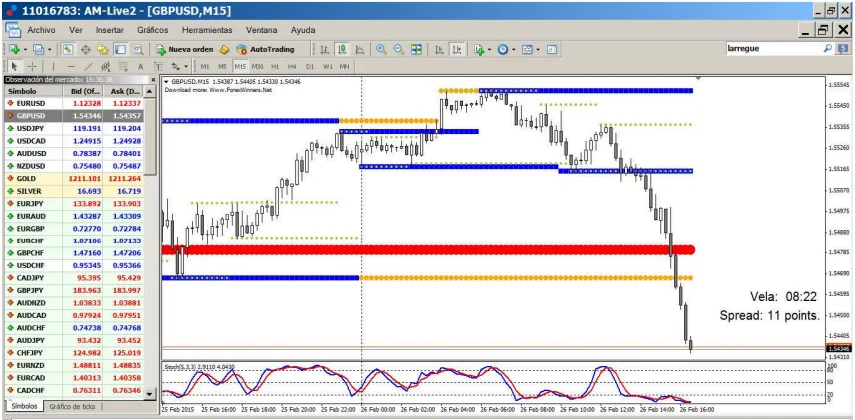Pick the vertical line drawing tool
The height and width of the screenshot is (420, 855).
tap(53, 66)
